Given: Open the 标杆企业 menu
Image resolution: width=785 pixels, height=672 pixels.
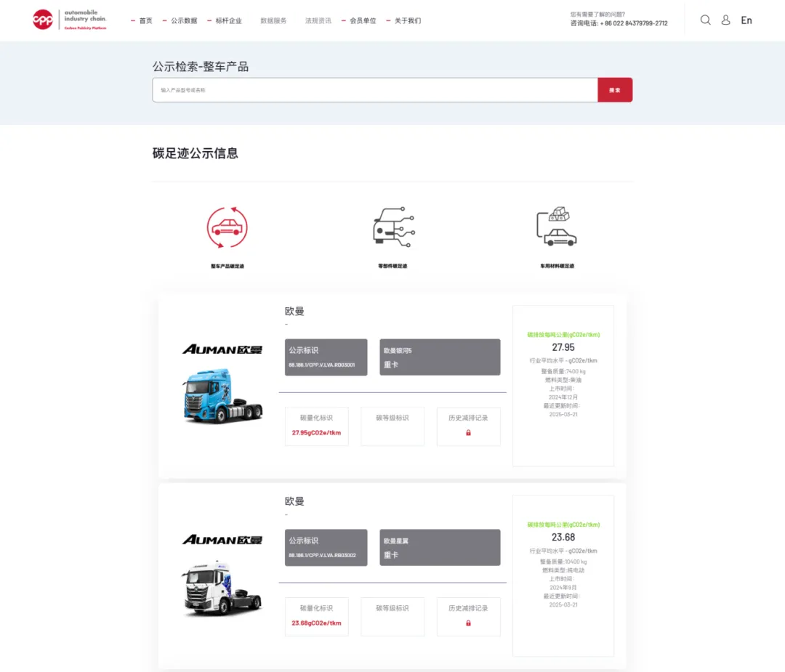Looking at the screenshot, I should [x=228, y=20].
